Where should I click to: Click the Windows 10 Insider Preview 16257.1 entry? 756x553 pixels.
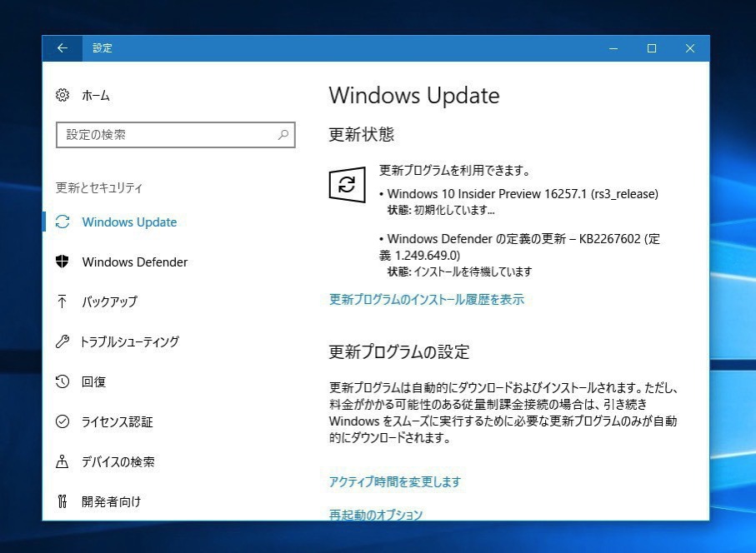click(x=518, y=194)
